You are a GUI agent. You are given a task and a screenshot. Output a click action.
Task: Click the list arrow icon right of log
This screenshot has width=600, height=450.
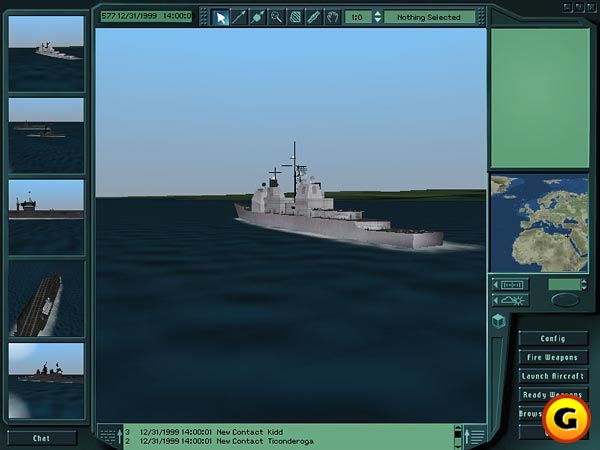(474, 435)
